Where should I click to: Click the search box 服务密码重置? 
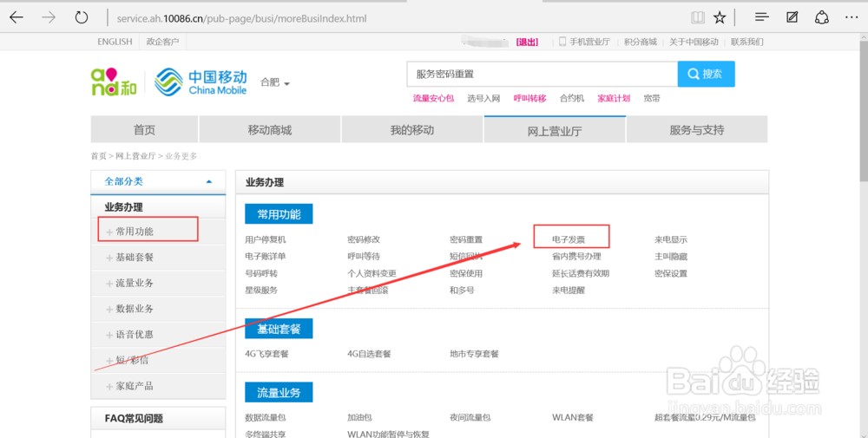pos(542,74)
